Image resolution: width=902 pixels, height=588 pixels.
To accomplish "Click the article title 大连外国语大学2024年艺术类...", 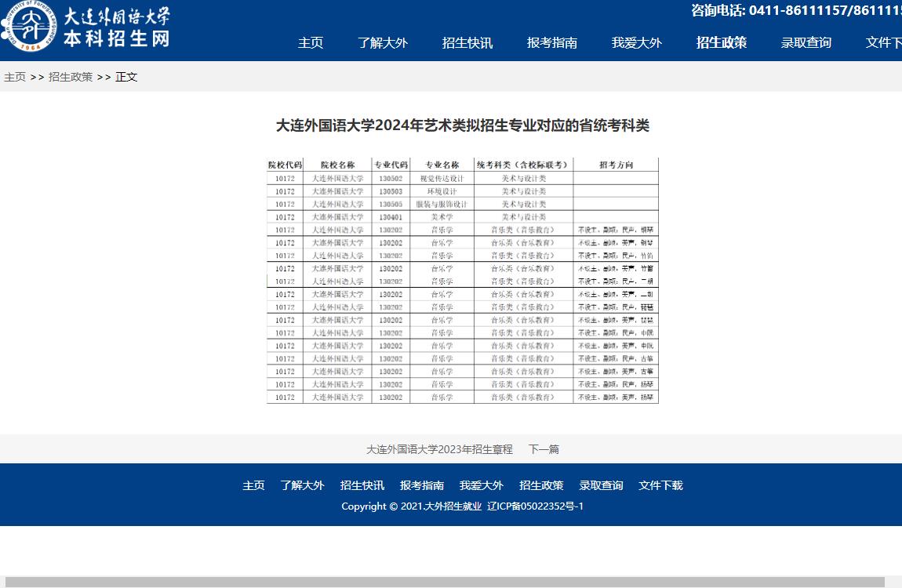I will (x=463, y=125).
